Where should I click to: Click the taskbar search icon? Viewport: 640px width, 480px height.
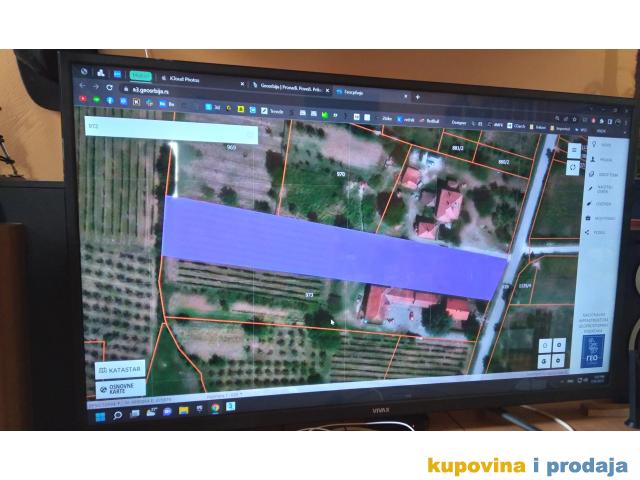pos(117,413)
